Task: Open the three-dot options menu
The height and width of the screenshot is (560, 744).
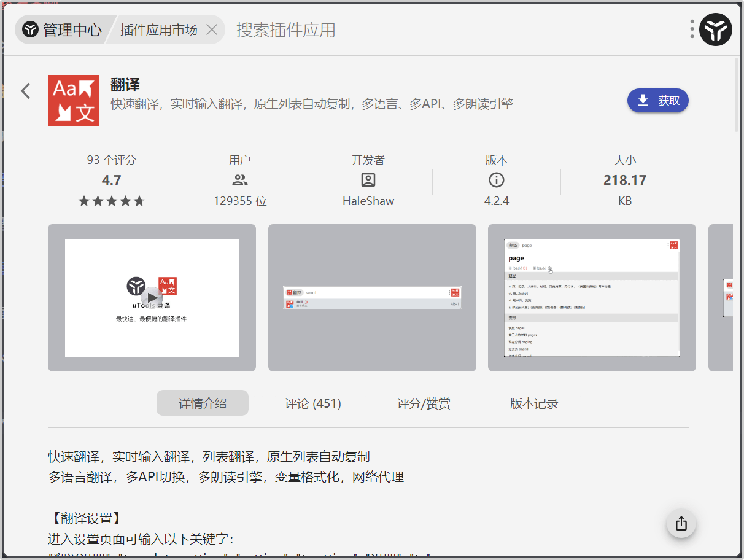Action: [692, 29]
